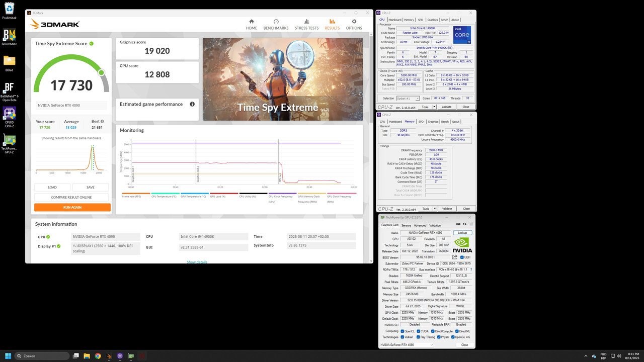Select TechPowerUp GPU-Z desktop icon
Screen dimensions: 644x362
pyautogui.click(x=9, y=144)
